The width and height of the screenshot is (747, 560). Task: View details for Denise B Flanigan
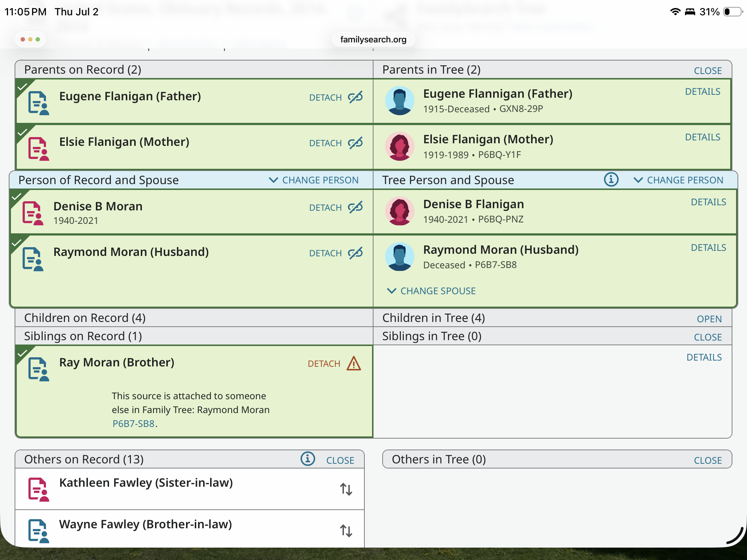coord(708,202)
